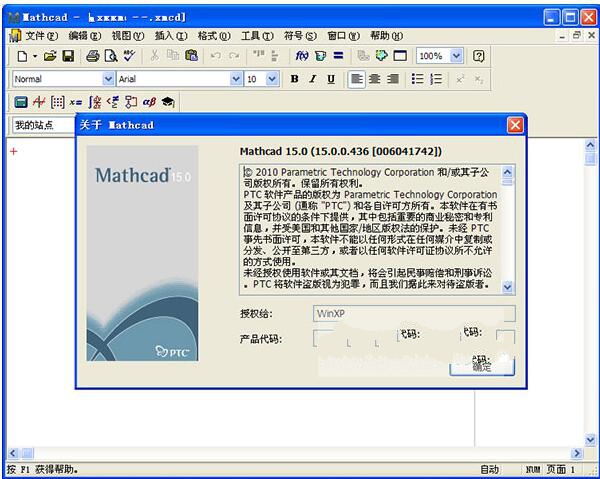Set text alignment to left
The height and width of the screenshot is (479, 600).
(357, 79)
